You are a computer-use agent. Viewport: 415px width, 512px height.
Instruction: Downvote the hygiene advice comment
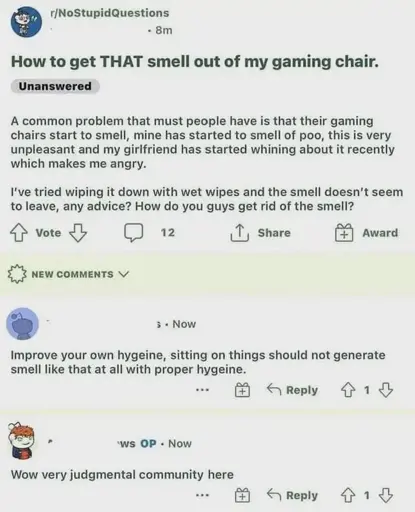coord(386,390)
